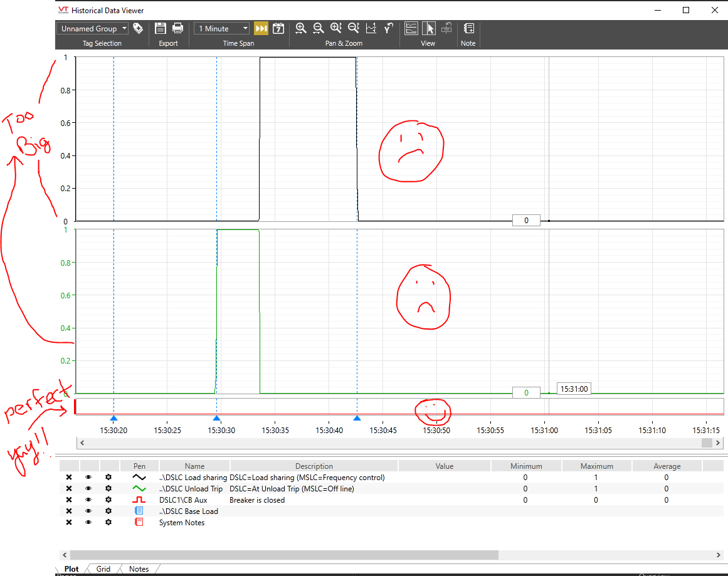Screen dimensions: 728x576
Task: Toggle visibility of DSLC1\CB Aux pen
Action: click(88, 500)
